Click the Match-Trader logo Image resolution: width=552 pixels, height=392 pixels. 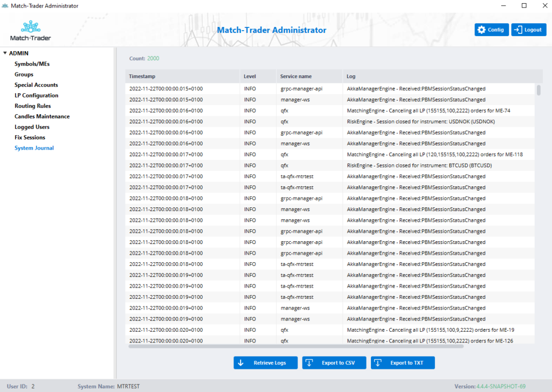(30, 31)
